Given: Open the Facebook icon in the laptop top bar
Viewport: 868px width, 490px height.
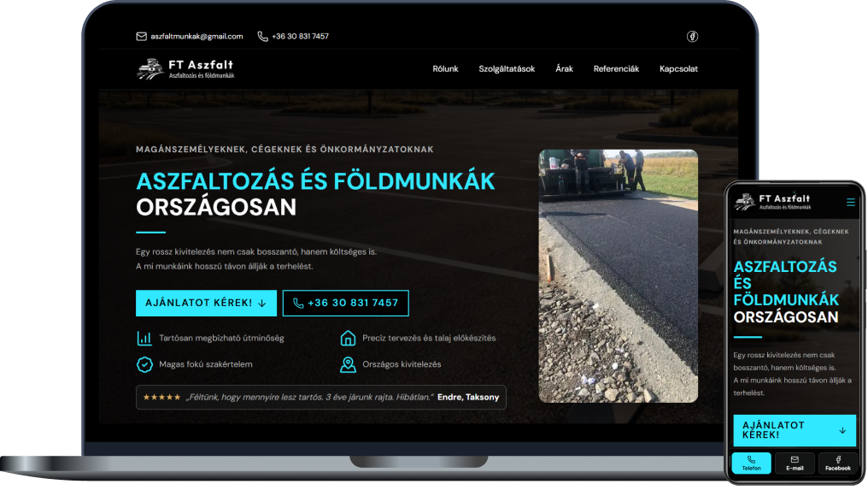Looking at the screenshot, I should (x=692, y=37).
